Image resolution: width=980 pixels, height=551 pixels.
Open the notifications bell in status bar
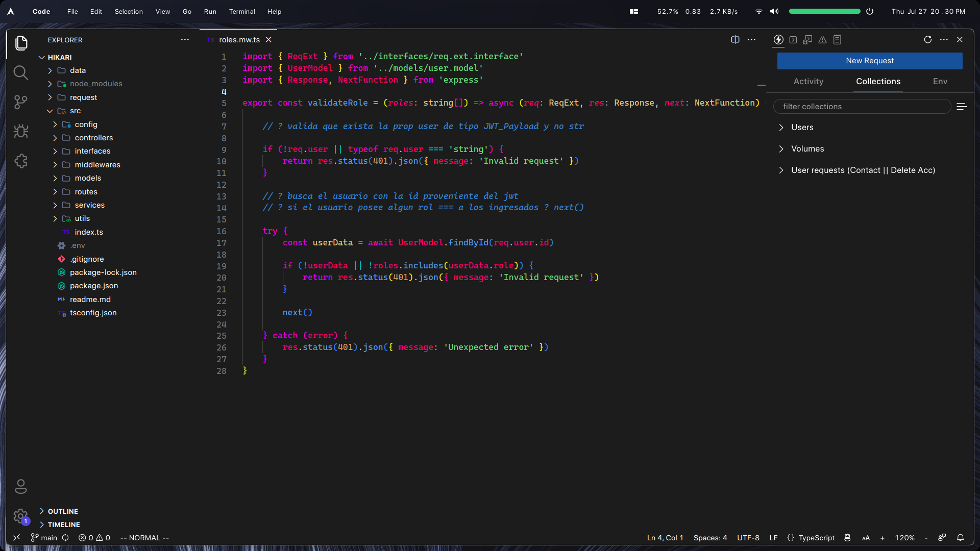(960, 538)
